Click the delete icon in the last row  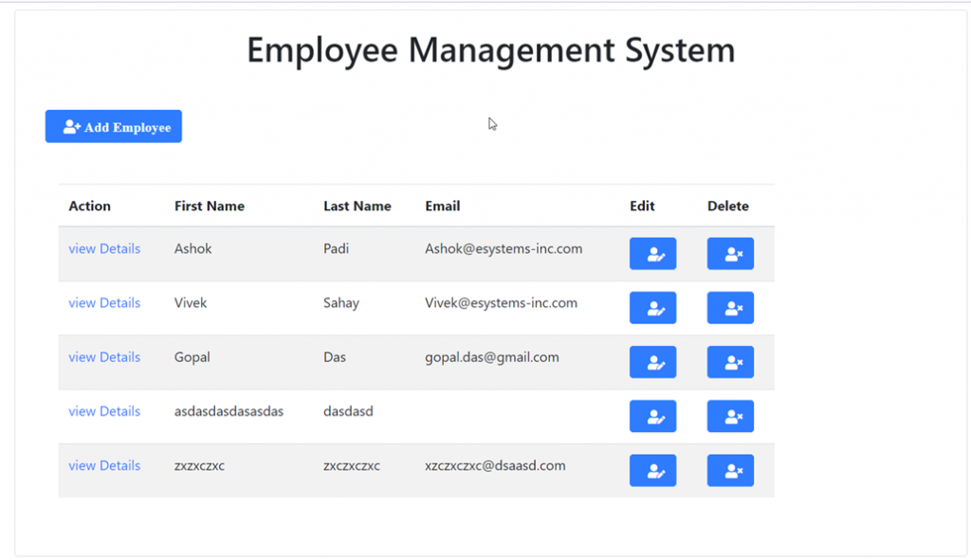[730, 470]
